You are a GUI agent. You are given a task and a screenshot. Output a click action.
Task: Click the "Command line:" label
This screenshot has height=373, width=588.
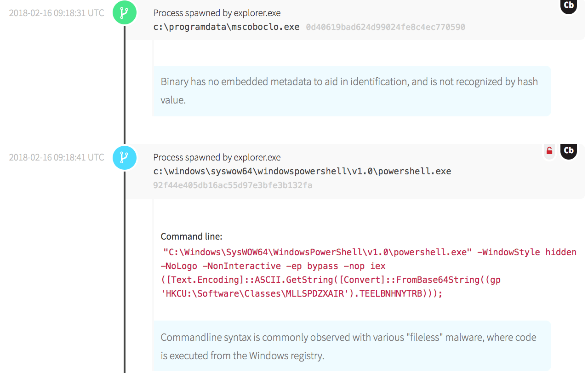pos(191,236)
